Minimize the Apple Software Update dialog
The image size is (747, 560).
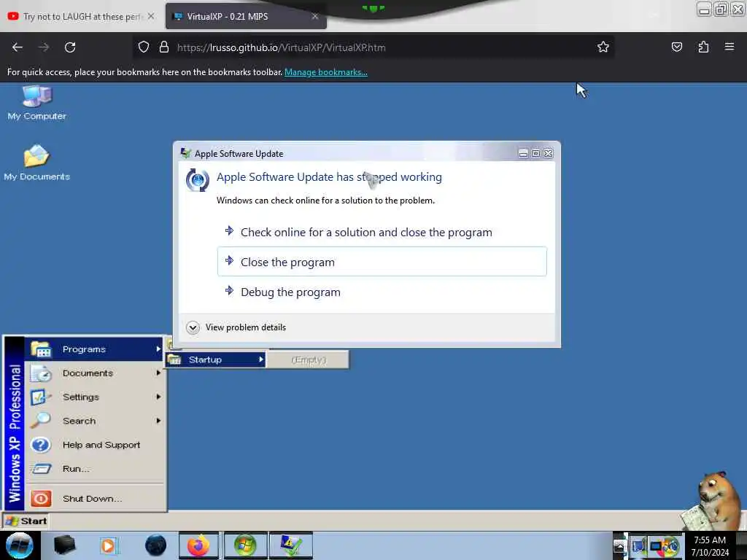(523, 153)
